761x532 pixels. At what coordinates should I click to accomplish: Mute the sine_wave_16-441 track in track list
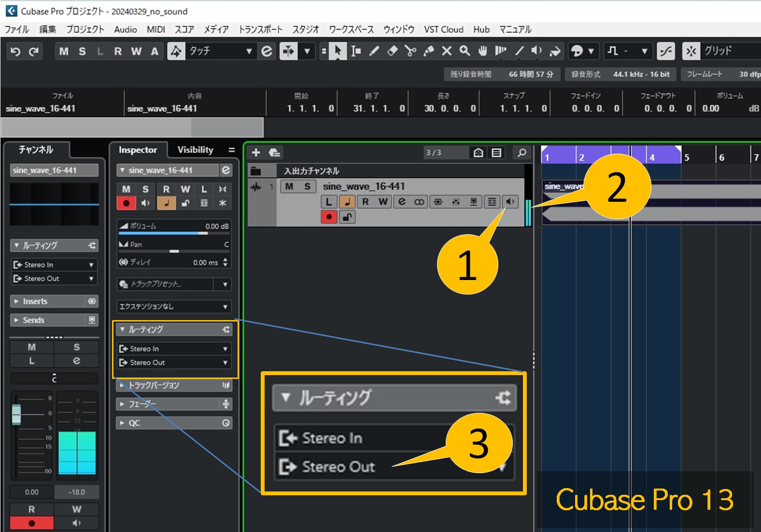coord(289,186)
